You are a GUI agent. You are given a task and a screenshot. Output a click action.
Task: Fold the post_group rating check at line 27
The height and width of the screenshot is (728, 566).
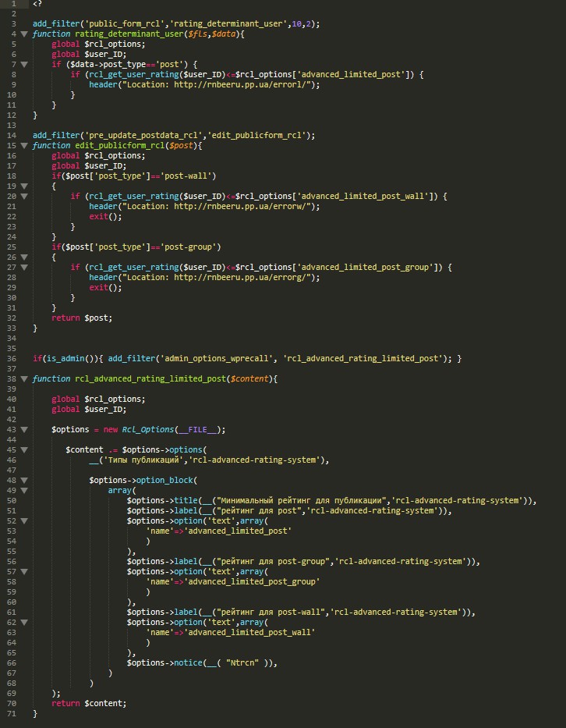tap(24, 268)
